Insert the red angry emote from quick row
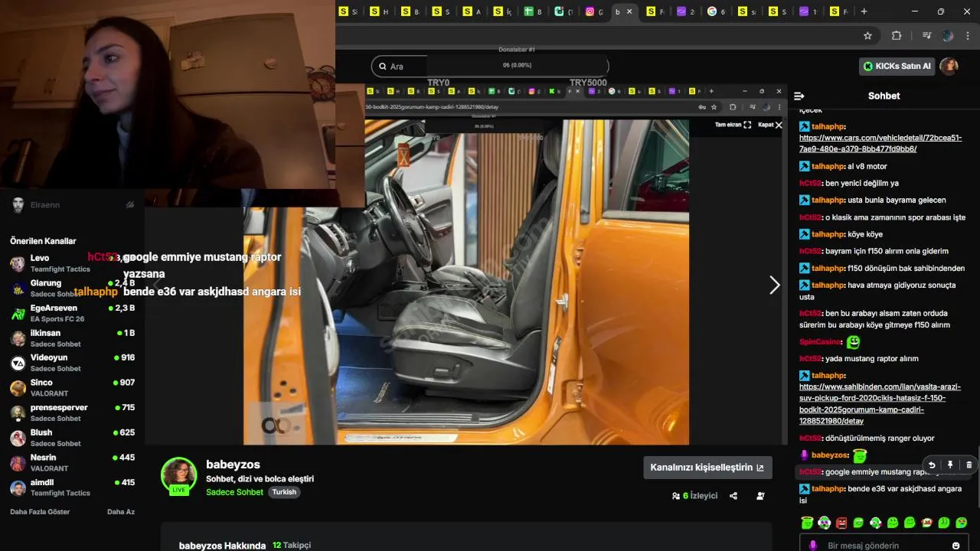Image resolution: width=980 pixels, height=551 pixels. pos(841,523)
